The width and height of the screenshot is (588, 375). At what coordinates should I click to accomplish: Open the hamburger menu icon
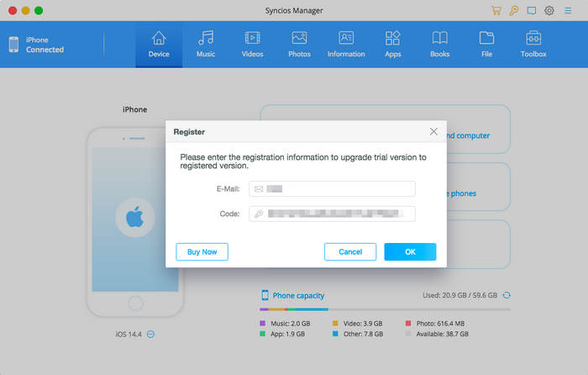(568, 11)
